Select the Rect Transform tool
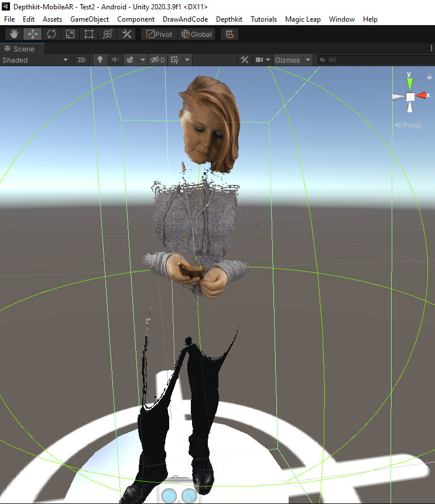435x504 pixels. coord(89,35)
